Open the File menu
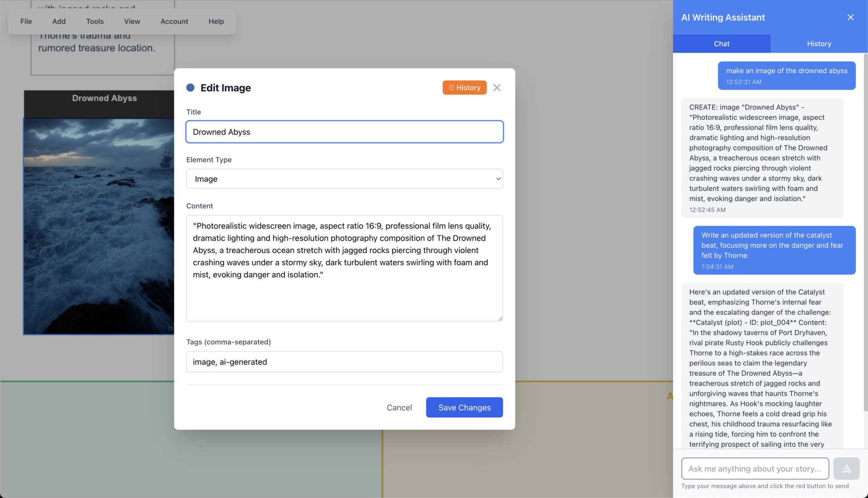Viewport: 868px width, 498px height. pyautogui.click(x=26, y=21)
